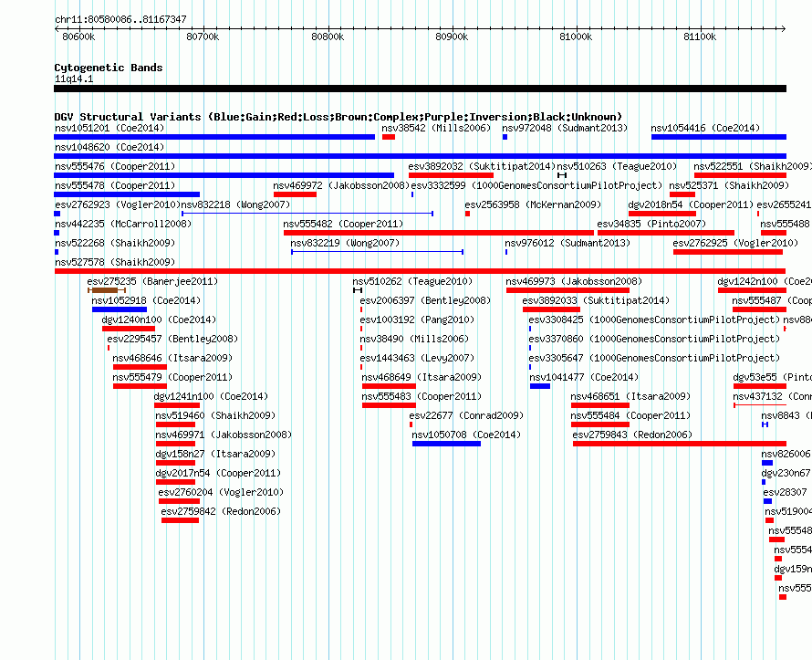Click esv2006397 (Bentley2008) label

(425, 300)
